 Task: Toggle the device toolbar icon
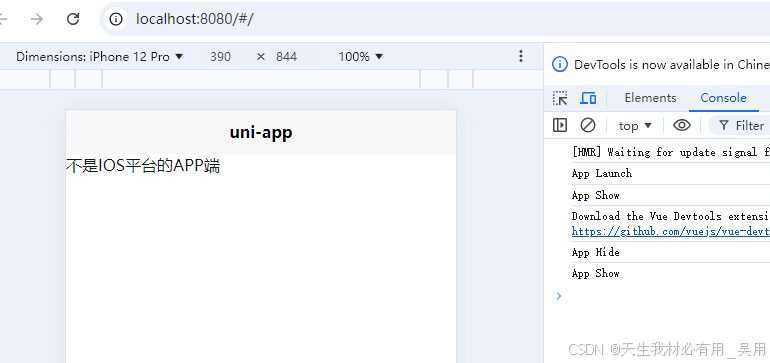pyautogui.click(x=588, y=98)
